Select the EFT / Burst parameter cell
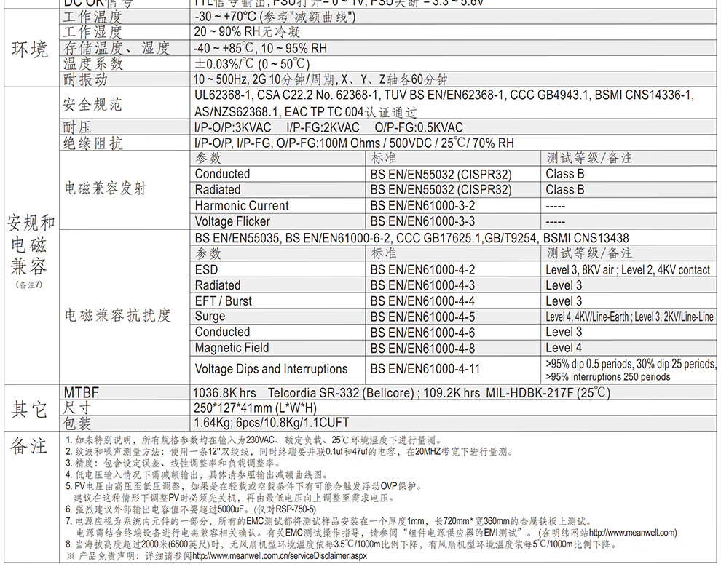 click(224, 301)
